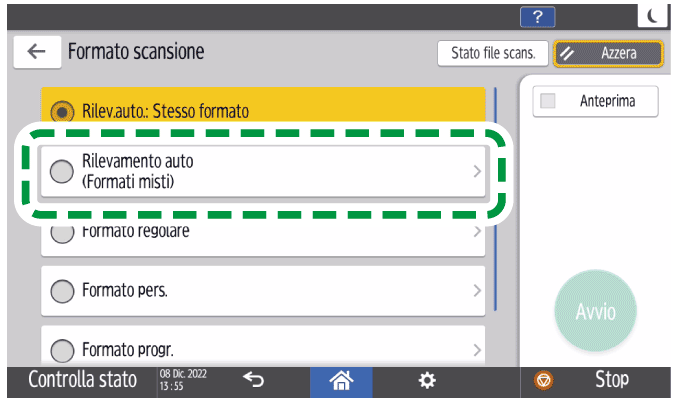
Task: Click the list scrollbar
Action: pyautogui.click(x=495, y=198)
